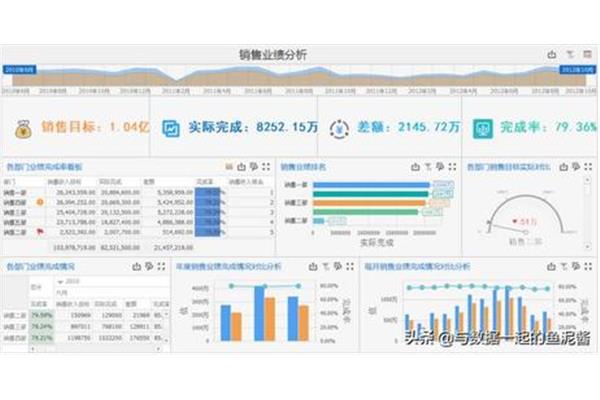Click the linkage icon on the pivot table panel
This screenshot has height=400, width=600.
pyautogui.click(x=149, y=266)
